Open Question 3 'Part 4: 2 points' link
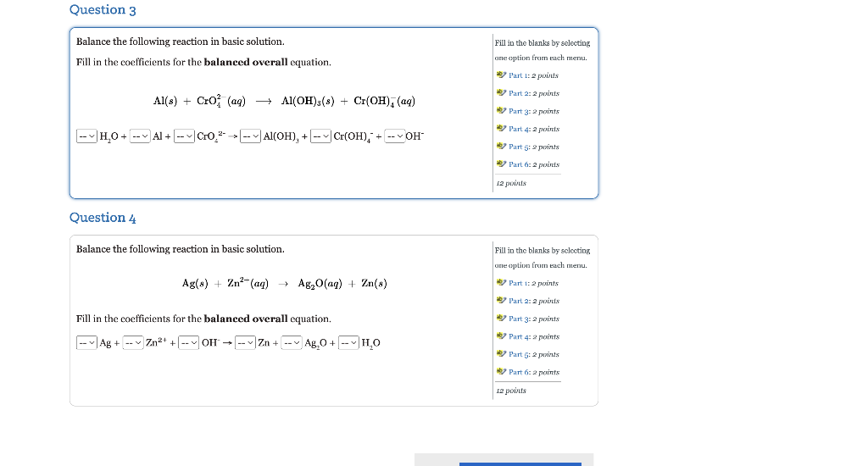 point(534,129)
